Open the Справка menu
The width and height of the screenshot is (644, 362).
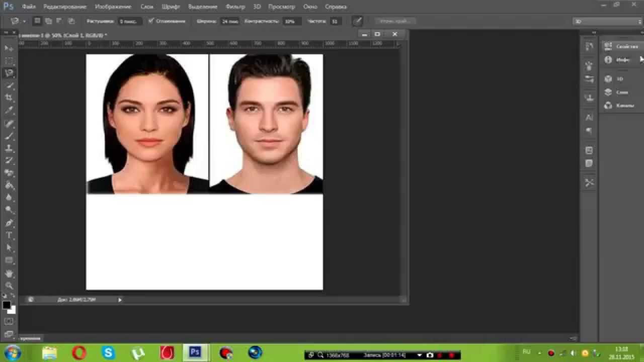tap(336, 7)
